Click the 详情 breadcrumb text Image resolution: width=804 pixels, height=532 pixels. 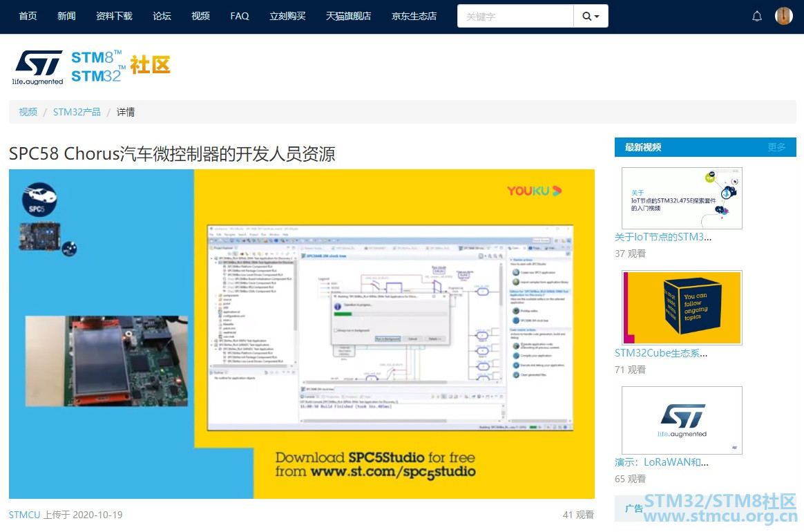click(x=126, y=112)
